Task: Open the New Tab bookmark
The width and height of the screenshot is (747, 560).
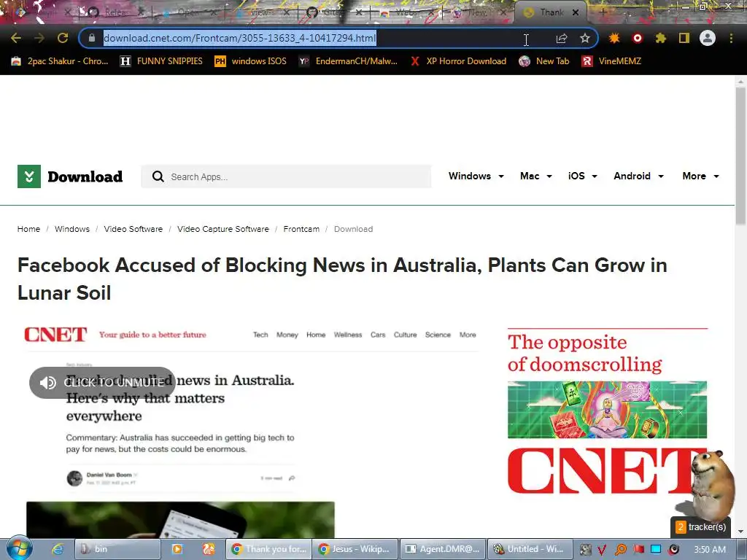Action: click(544, 61)
